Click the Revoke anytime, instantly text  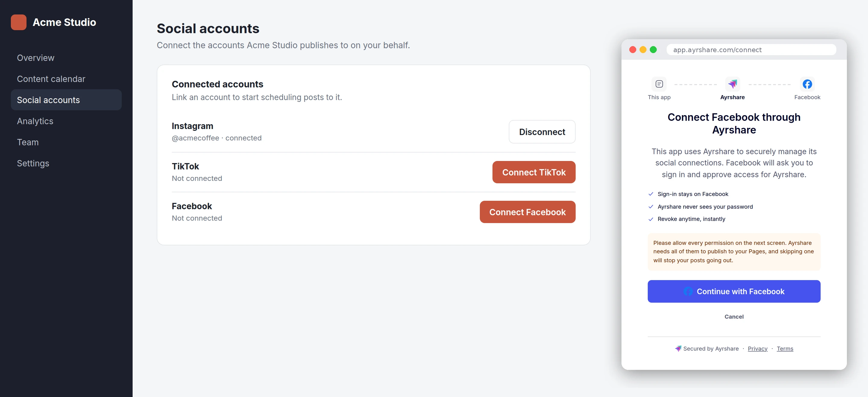point(691,219)
